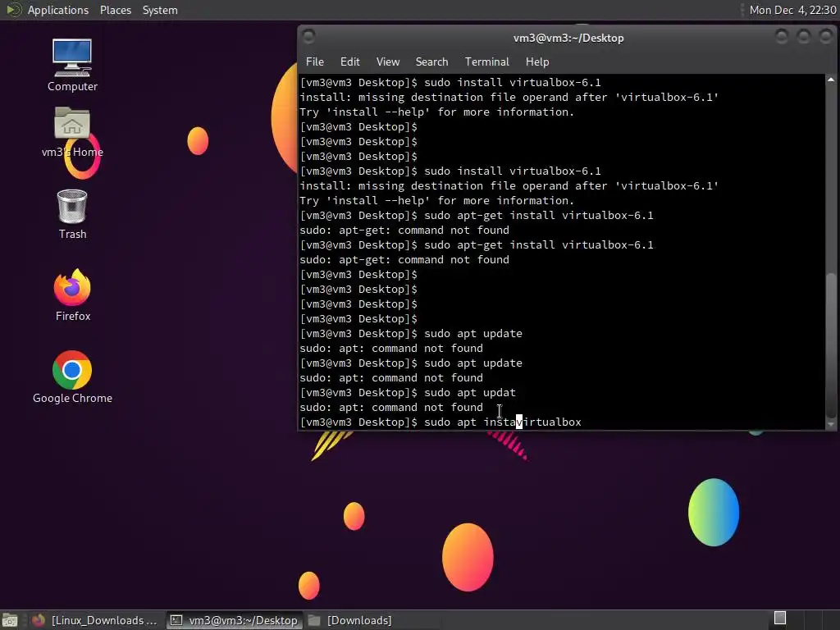Click the show desktop icon in bottom panel
The width and height of the screenshot is (840, 630).
10,620
